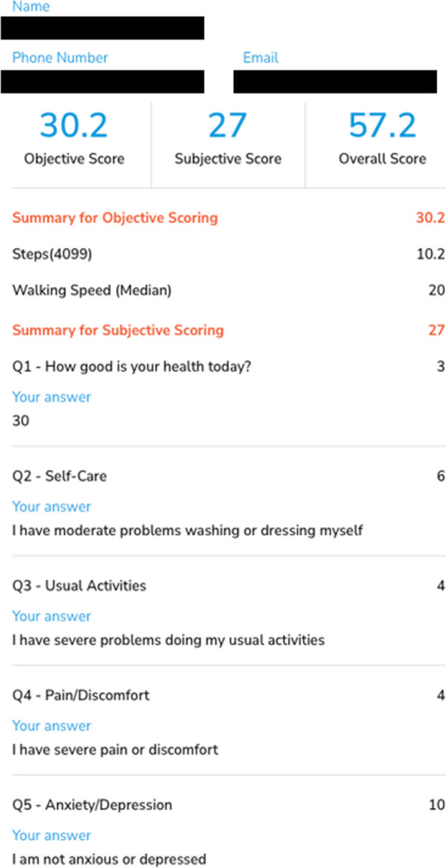446x868 pixels.
Task: Click the moderate problems washing or dressing answer
Action: point(188,531)
